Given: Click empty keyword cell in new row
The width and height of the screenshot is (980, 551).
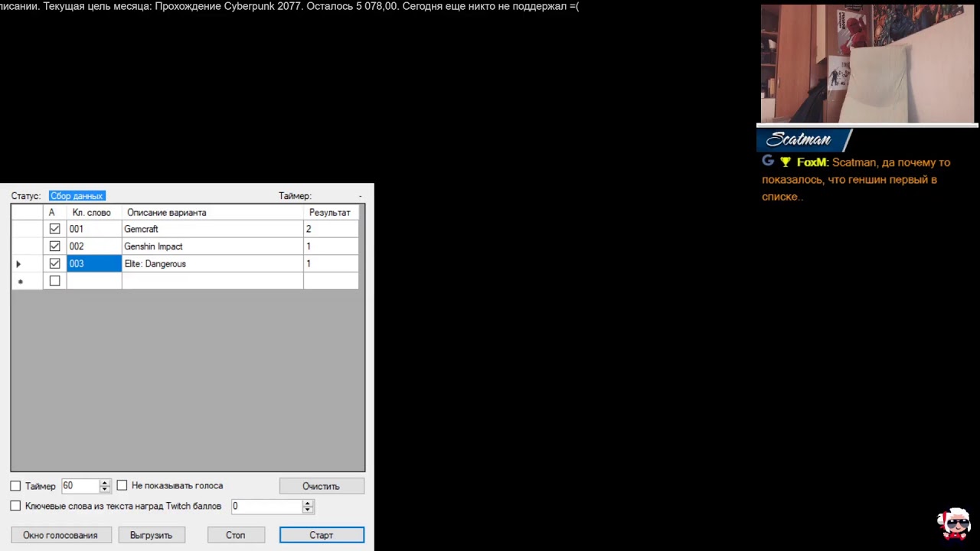Looking at the screenshot, I should [94, 281].
